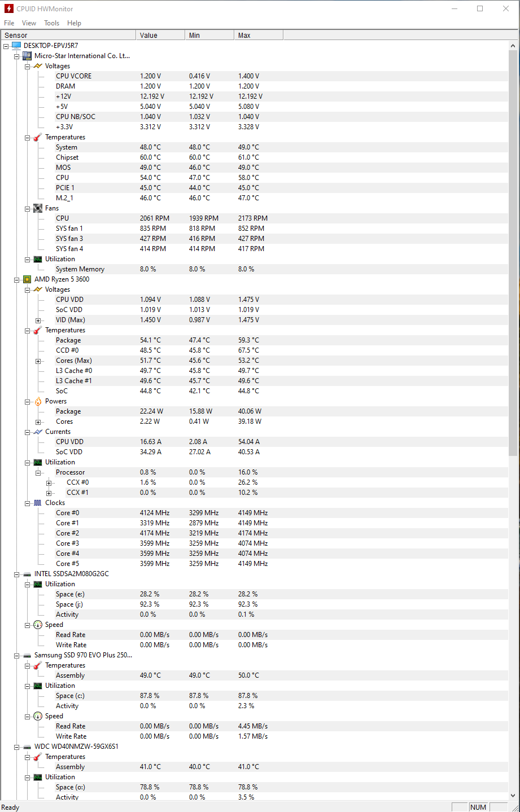The height and width of the screenshot is (812, 520).
Task: Click the DESKTOP-EPVJ5R7 computer icon
Action: tap(16, 46)
